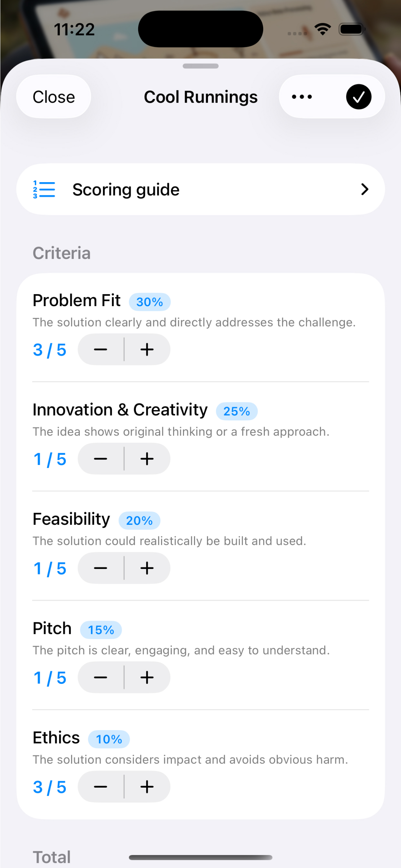Increase Innovation & Creativity score
The image size is (401, 868).
pyautogui.click(x=147, y=459)
